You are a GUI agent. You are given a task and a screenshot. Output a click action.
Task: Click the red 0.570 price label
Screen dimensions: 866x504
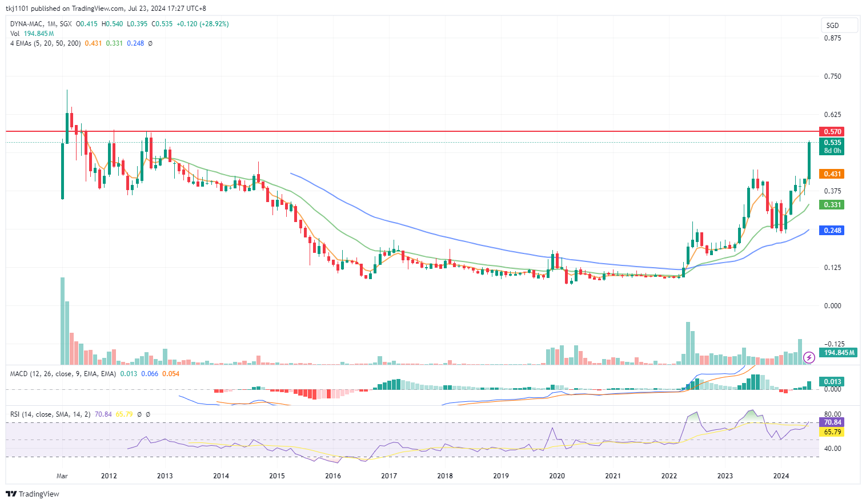coord(831,132)
